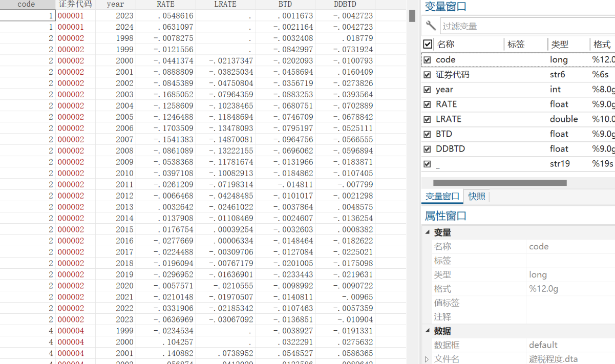The image size is (615, 364).
Task: Click the 数据框 value default
Action: [543, 345]
